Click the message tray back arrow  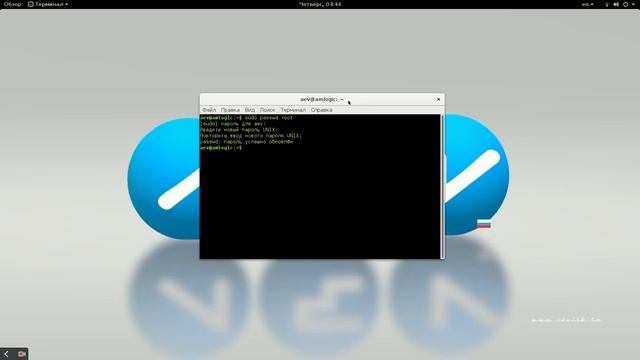click(x=7, y=354)
